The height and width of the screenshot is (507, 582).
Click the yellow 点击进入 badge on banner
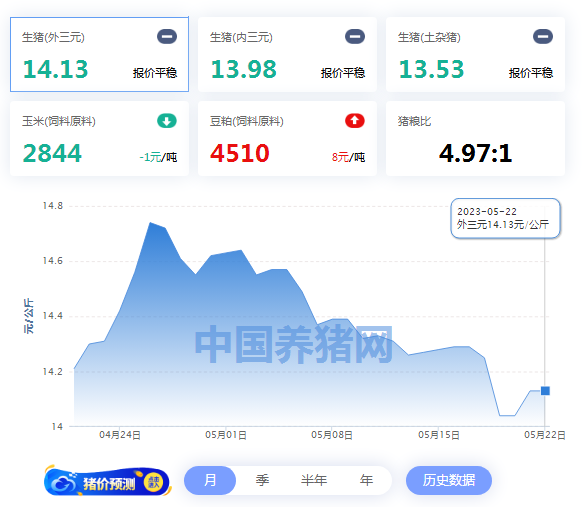pos(153,483)
